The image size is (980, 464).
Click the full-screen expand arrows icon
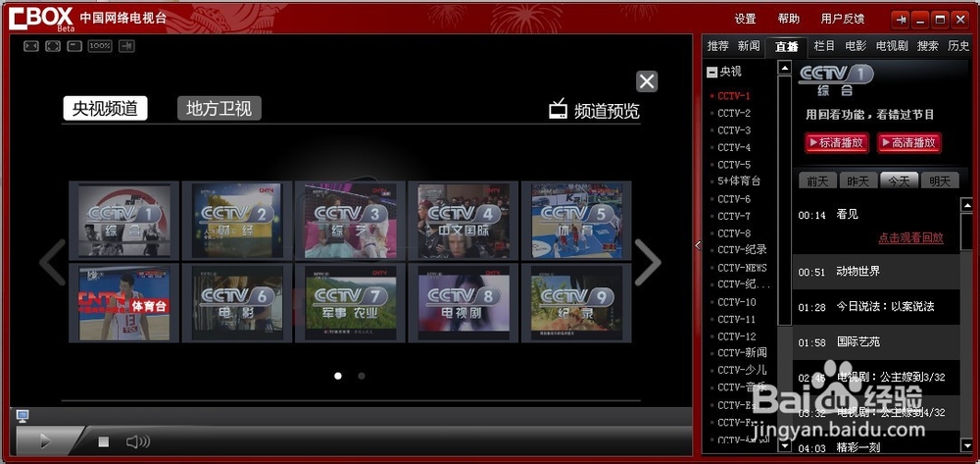(53, 46)
